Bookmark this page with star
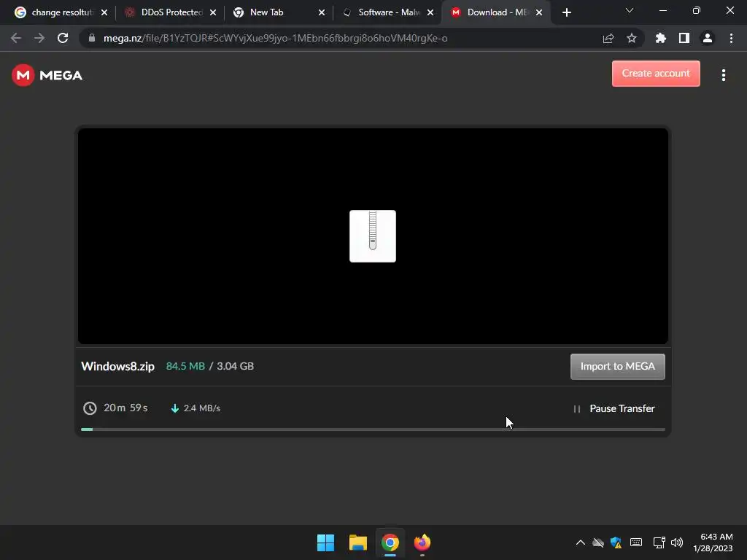The image size is (747, 560). click(632, 38)
